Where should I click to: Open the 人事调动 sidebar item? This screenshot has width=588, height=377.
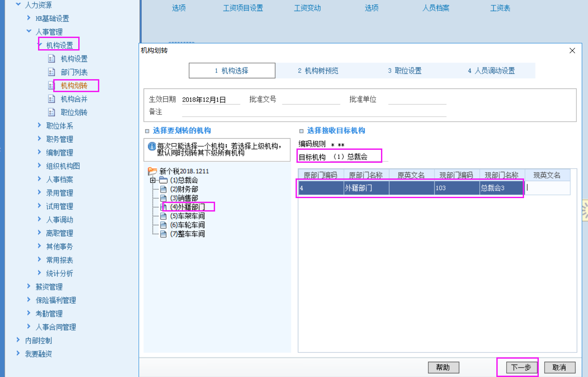(60, 220)
